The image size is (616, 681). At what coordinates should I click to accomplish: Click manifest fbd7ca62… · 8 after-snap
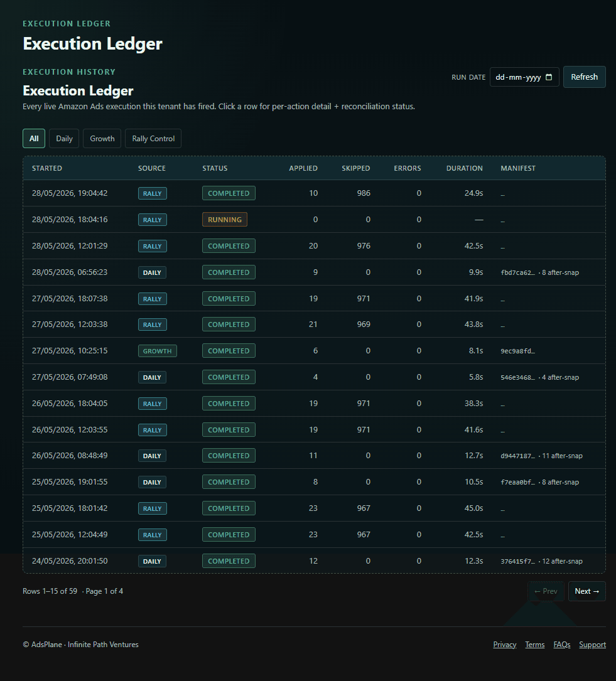pyautogui.click(x=539, y=272)
